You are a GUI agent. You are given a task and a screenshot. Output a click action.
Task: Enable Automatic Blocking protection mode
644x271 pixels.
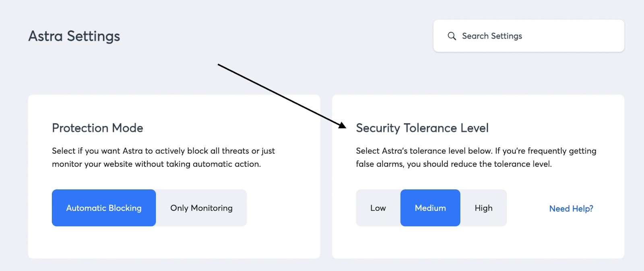(104, 208)
